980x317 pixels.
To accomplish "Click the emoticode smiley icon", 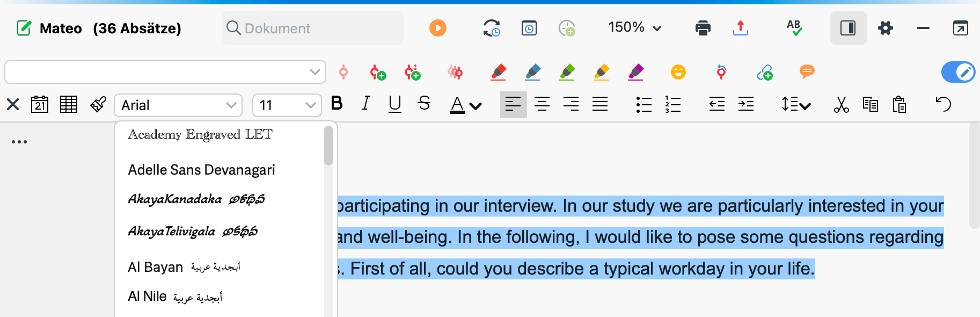I will click(x=678, y=72).
